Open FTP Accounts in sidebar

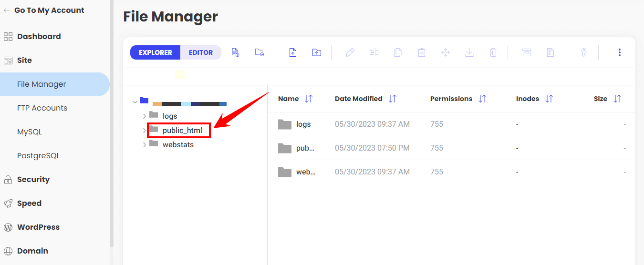42,108
